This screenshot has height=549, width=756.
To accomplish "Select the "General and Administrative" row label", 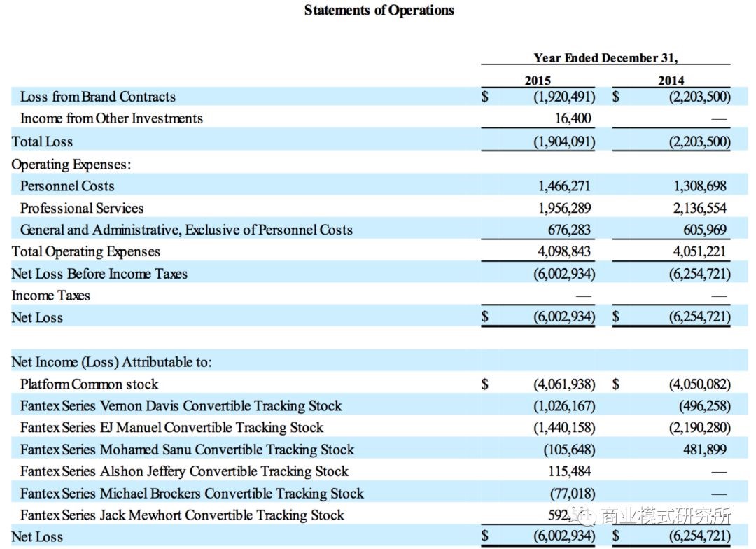I will [186, 230].
